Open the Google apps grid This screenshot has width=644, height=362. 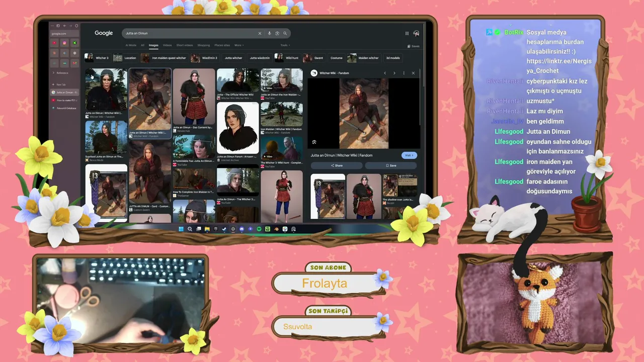tap(407, 33)
